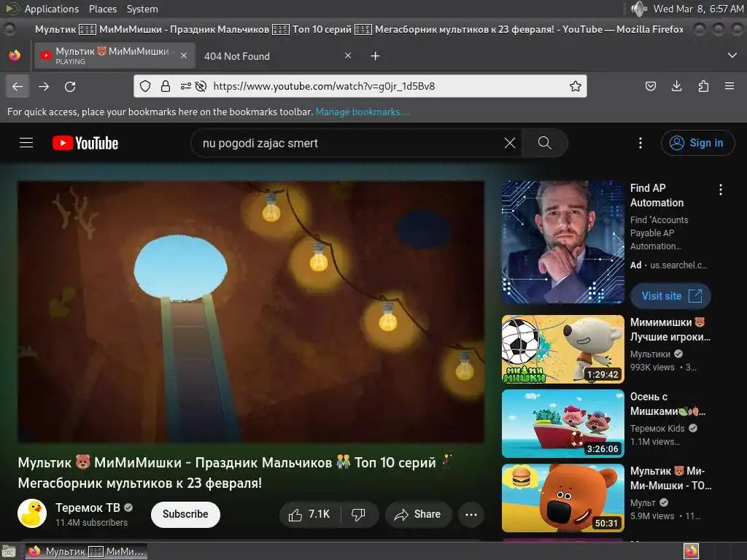This screenshot has height=560, width=747.
Task: Open the Places menu
Action: pyautogui.click(x=102, y=9)
